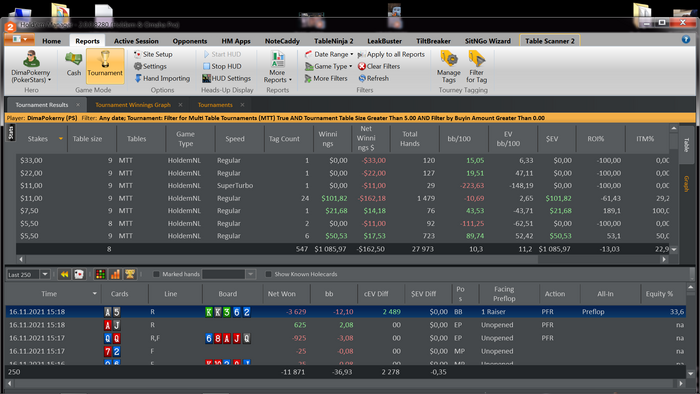Open Manage Tags
700x394 pixels.
(449, 67)
